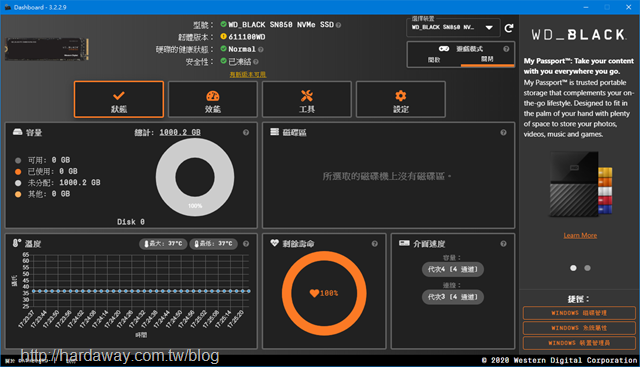This screenshot has height=367, width=640.
Task: Open the Performance tab with gauge icon
Action: coord(213,99)
